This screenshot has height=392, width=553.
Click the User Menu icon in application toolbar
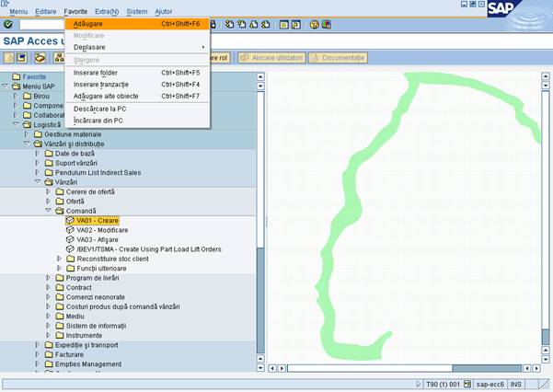pyautogui.click(x=9, y=58)
